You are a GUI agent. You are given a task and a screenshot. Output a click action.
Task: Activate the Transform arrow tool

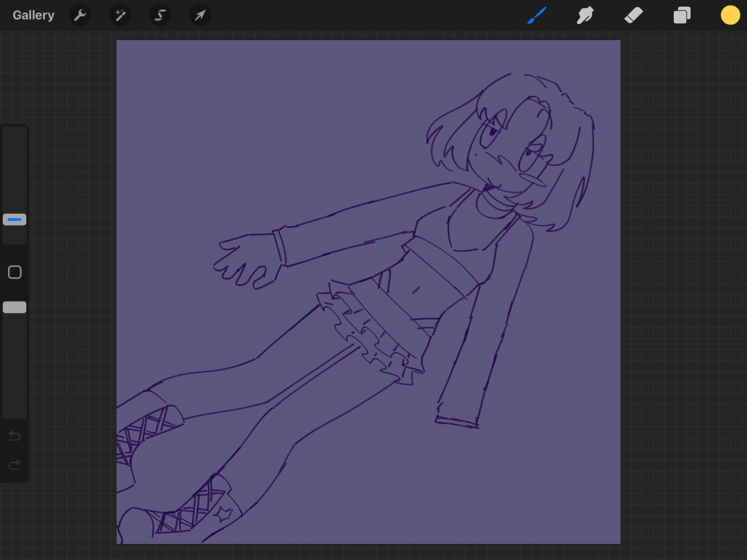pos(200,15)
